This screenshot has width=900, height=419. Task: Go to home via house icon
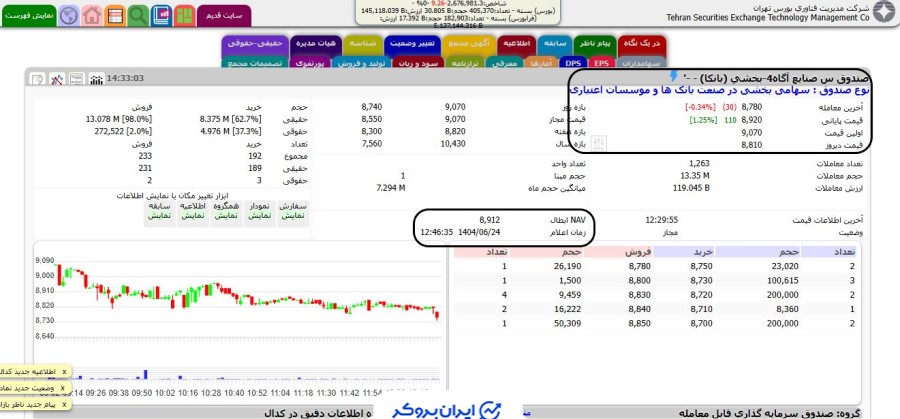click(92, 15)
